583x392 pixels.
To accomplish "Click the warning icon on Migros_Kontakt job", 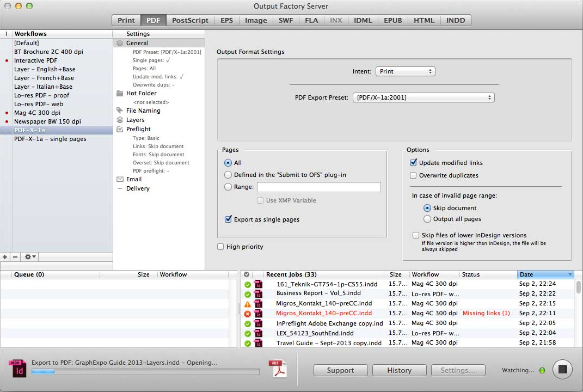I will point(247,304).
